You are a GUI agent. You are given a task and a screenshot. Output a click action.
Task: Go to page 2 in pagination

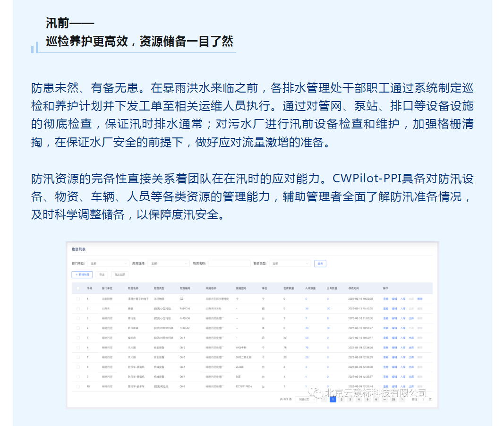(342, 399)
